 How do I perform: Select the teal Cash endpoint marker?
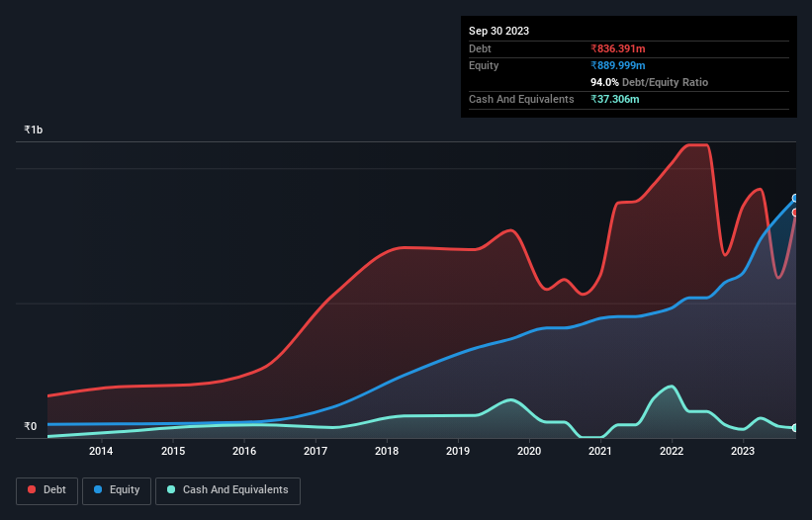(x=795, y=428)
